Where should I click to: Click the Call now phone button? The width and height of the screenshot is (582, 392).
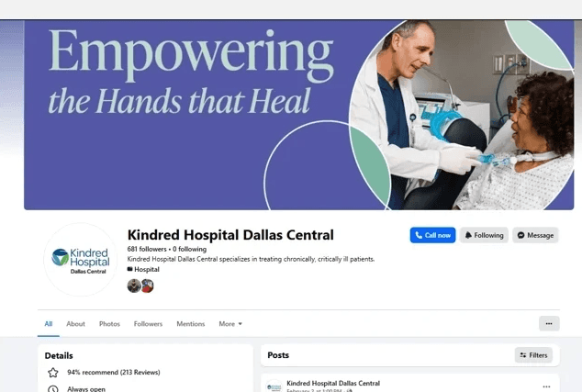coord(432,235)
